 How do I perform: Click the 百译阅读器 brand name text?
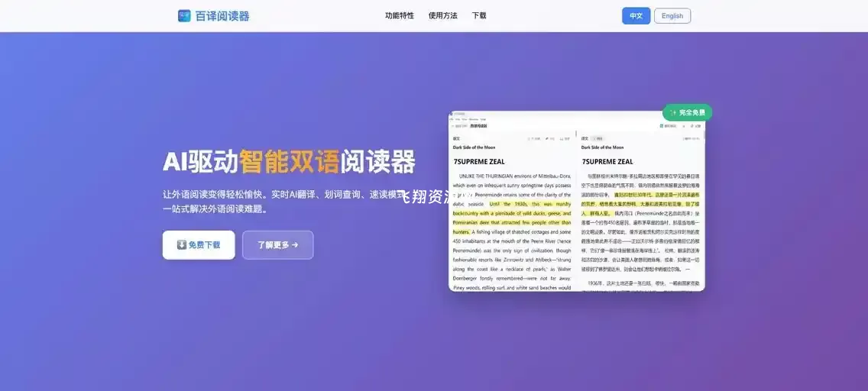[222, 16]
